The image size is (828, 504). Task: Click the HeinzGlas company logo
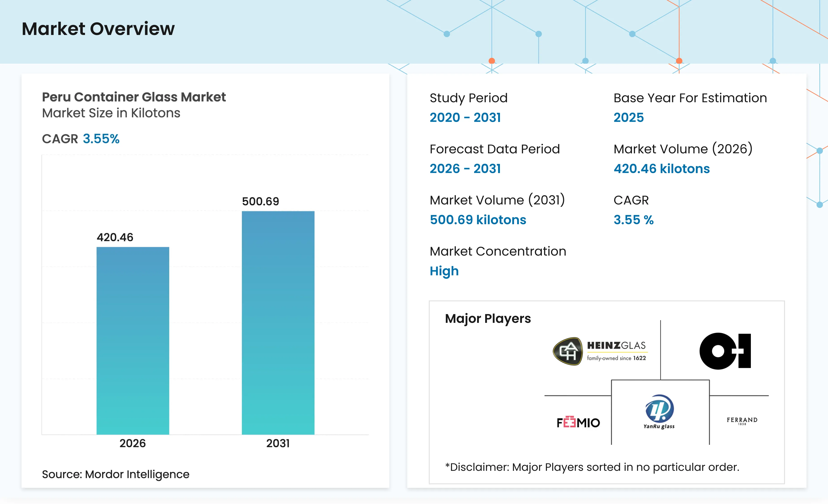tap(600, 351)
